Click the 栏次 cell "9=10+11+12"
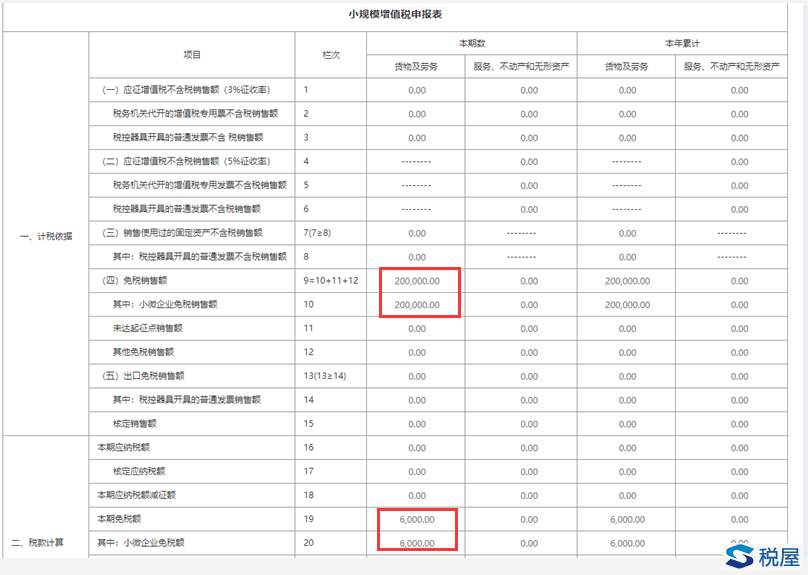This screenshot has width=808, height=575. tap(331, 281)
